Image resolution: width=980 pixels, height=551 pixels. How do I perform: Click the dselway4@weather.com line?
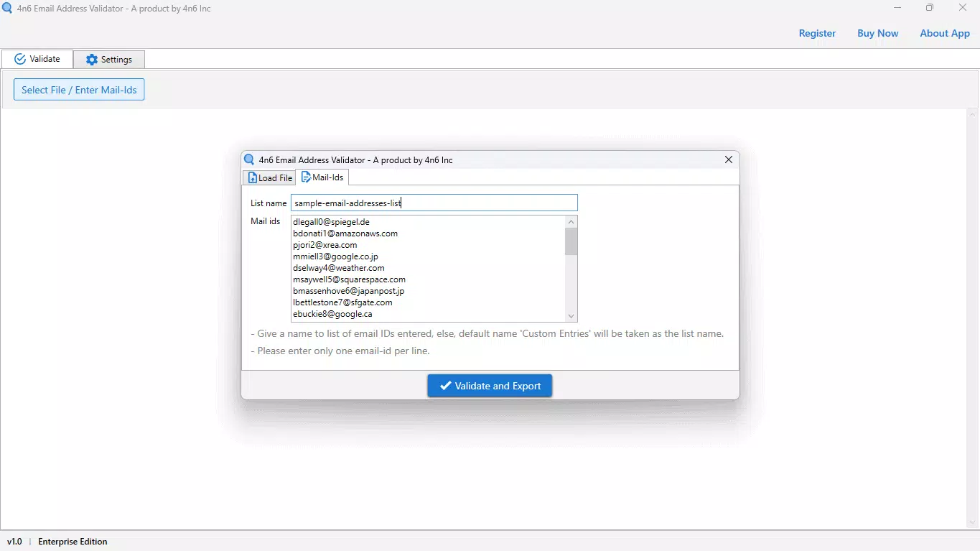[339, 268]
